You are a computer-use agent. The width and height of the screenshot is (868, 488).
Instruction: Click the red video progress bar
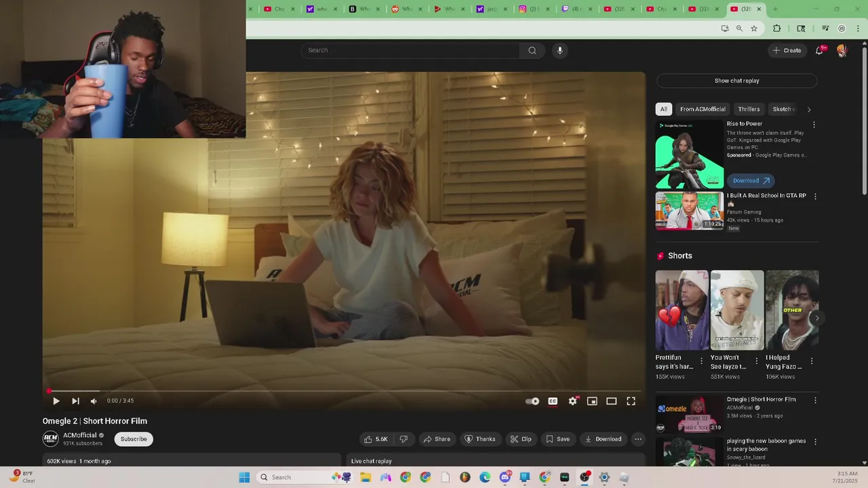click(x=344, y=391)
